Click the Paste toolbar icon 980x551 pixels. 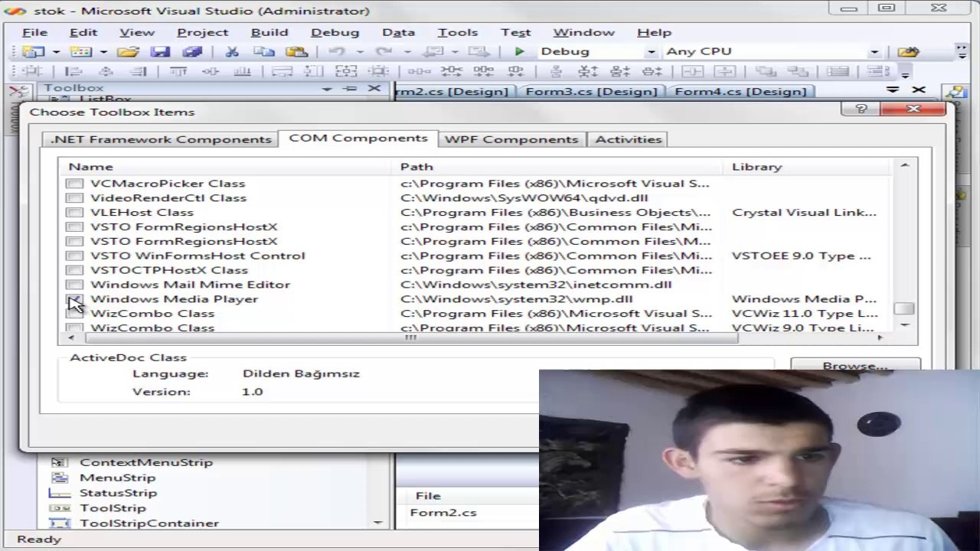[x=296, y=51]
